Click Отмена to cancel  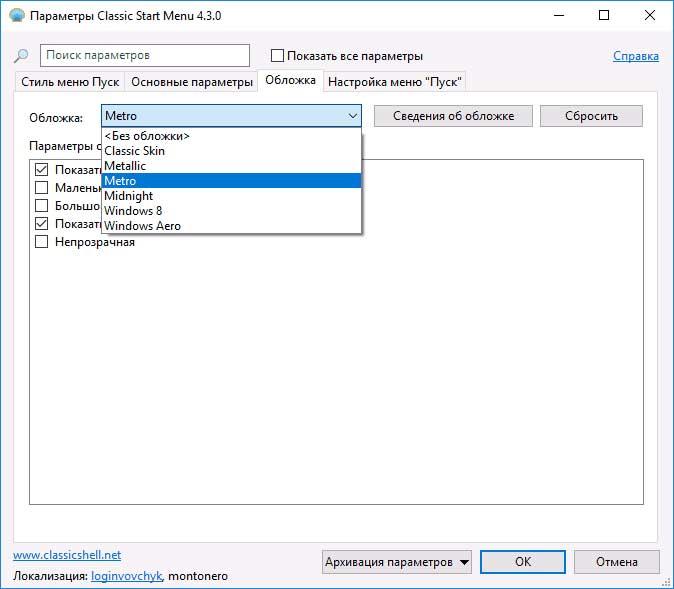coord(616,562)
